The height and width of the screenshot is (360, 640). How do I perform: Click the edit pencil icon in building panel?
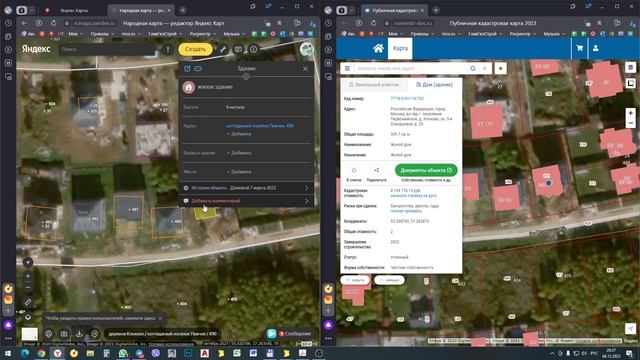187,69
